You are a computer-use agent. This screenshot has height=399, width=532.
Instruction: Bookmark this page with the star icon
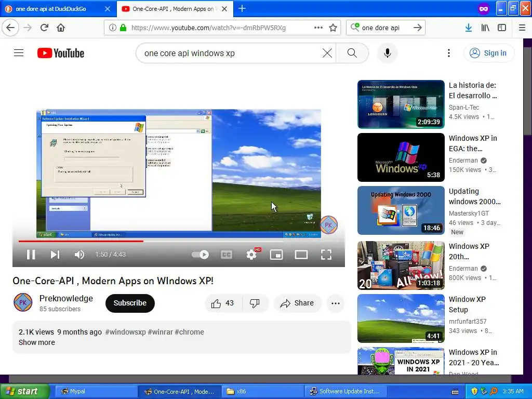333,28
